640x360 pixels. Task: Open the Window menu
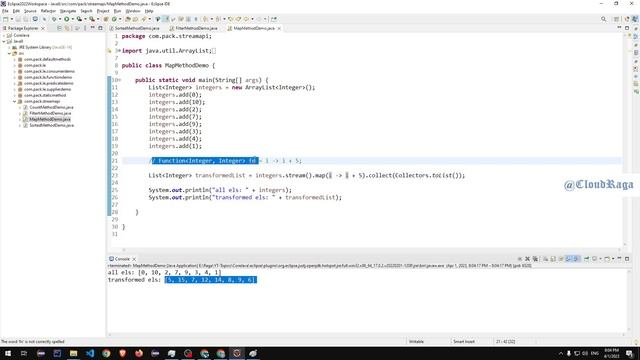[x=133, y=11]
